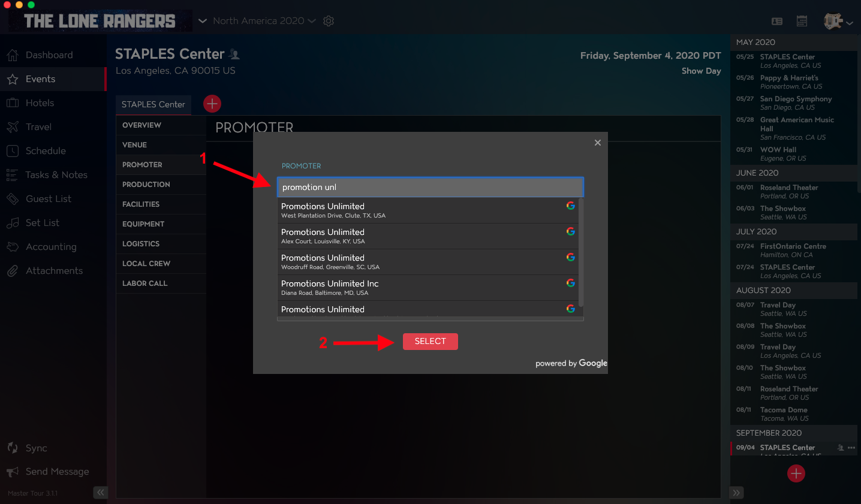Viewport: 861px width, 504px height.
Task: Click the promoter search input field
Action: coord(431,187)
